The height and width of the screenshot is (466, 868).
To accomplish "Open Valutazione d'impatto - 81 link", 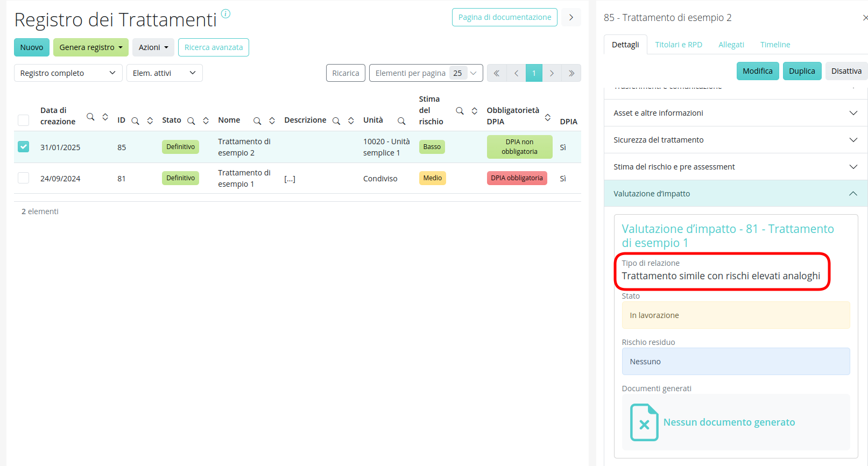I will pyautogui.click(x=728, y=236).
